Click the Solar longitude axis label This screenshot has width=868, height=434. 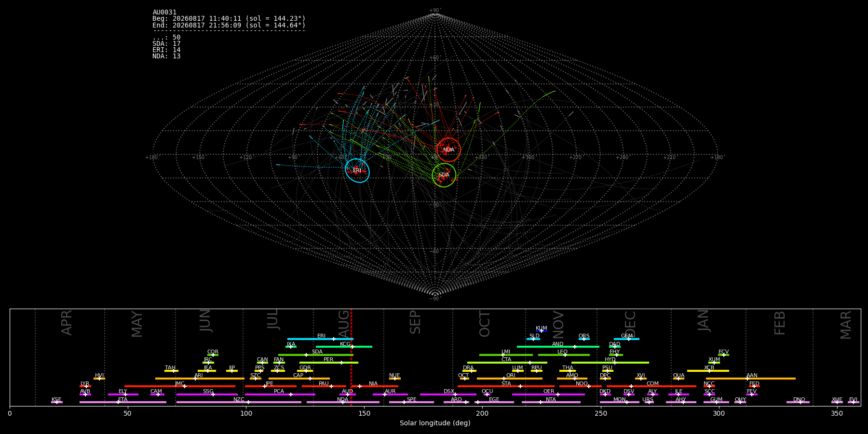tap(435, 423)
